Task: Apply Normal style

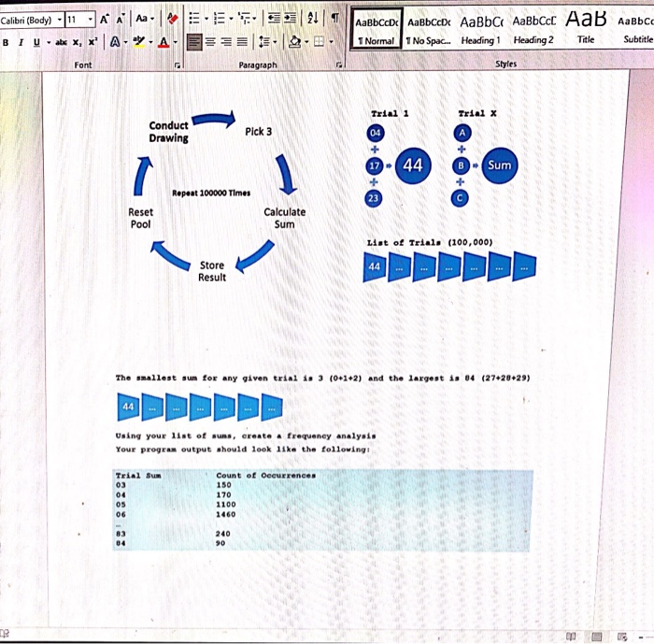Action: point(377,29)
